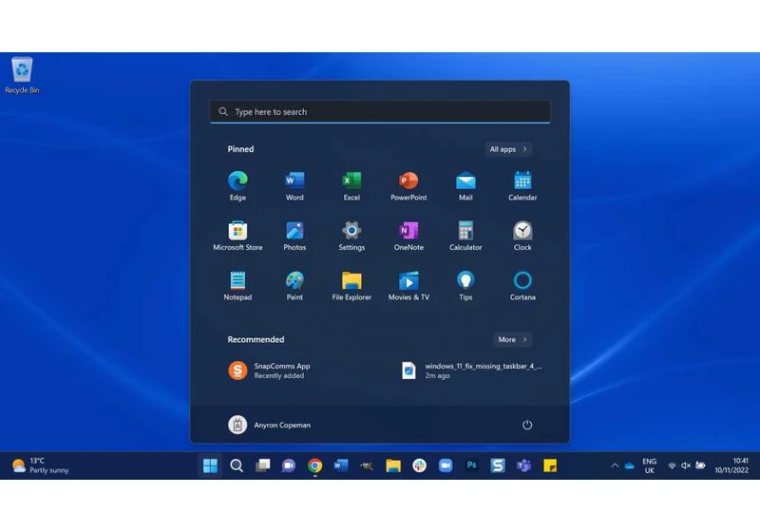Open OneDrive cloud tray icon

[x=629, y=465]
